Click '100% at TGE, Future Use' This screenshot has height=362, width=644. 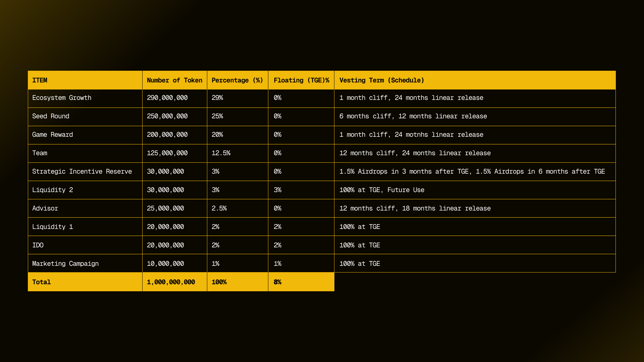(x=382, y=190)
